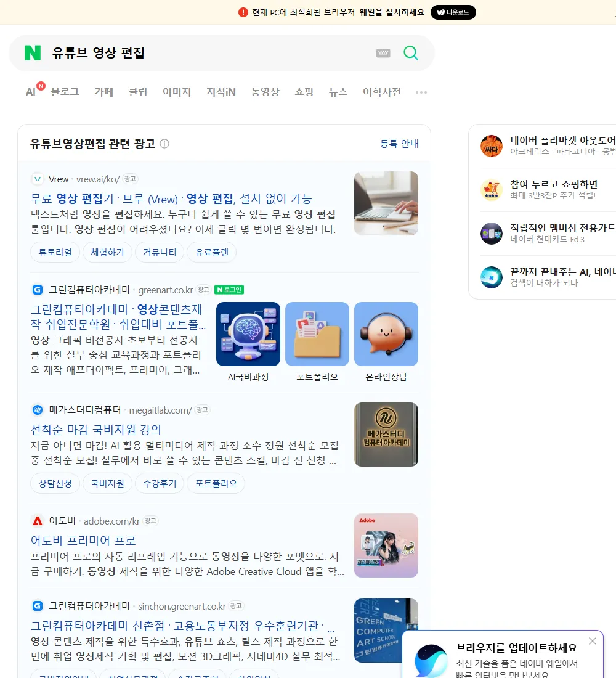Open the Vrew 무료 영상 편집기 ad title
The height and width of the screenshot is (678, 616).
click(171, 199)
